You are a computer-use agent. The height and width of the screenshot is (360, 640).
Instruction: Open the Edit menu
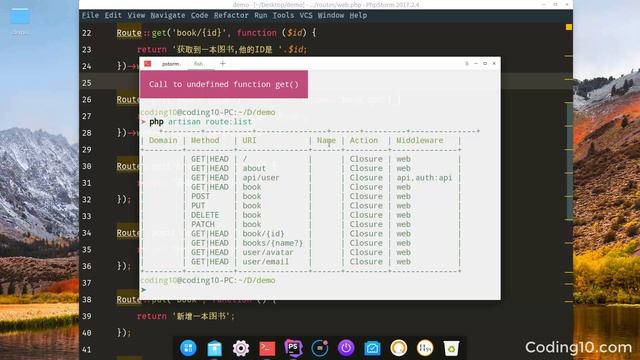tap(113, 15)
